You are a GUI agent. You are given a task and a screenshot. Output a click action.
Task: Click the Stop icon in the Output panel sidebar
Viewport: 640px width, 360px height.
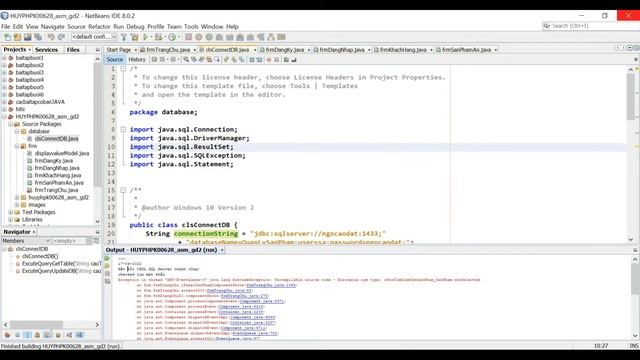pyautogui.click(x=107, y=273)
